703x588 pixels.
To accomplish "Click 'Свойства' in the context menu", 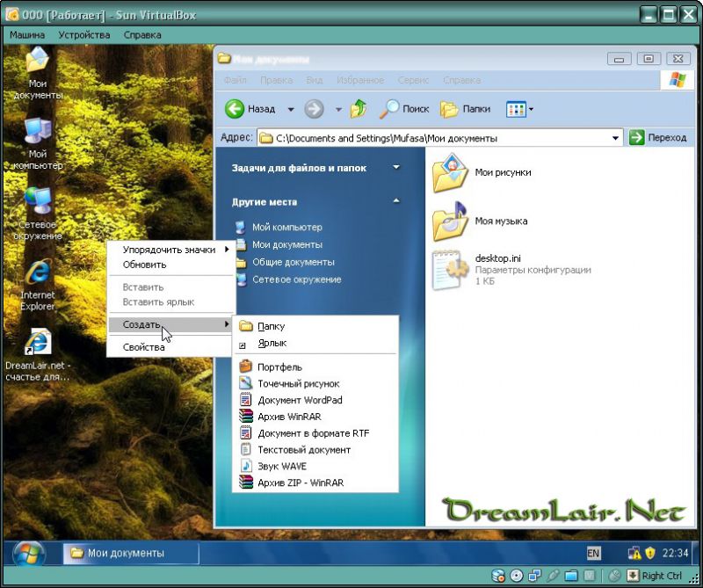I will (x=143, y=347).
